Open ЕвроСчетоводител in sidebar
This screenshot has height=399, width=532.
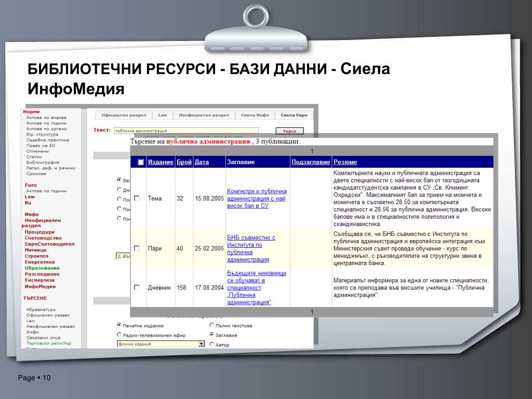tap(49, 244)
